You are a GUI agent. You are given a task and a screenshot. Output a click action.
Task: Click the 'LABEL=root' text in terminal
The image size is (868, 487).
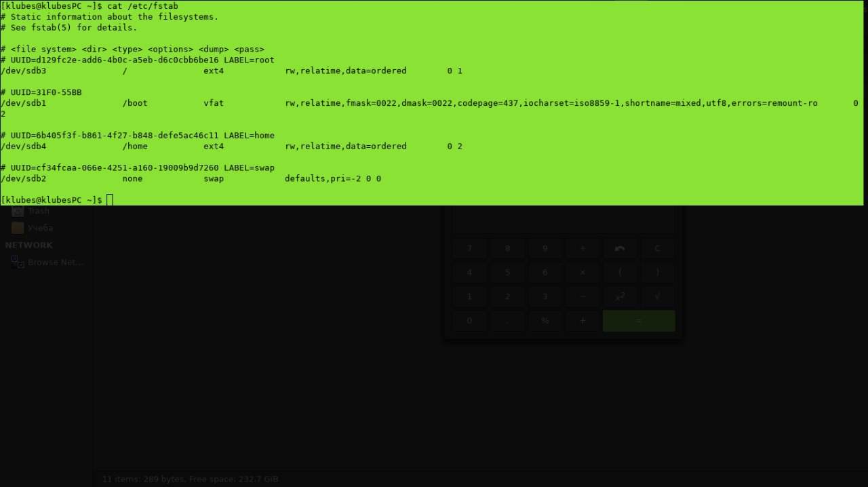tap(249, 60)
